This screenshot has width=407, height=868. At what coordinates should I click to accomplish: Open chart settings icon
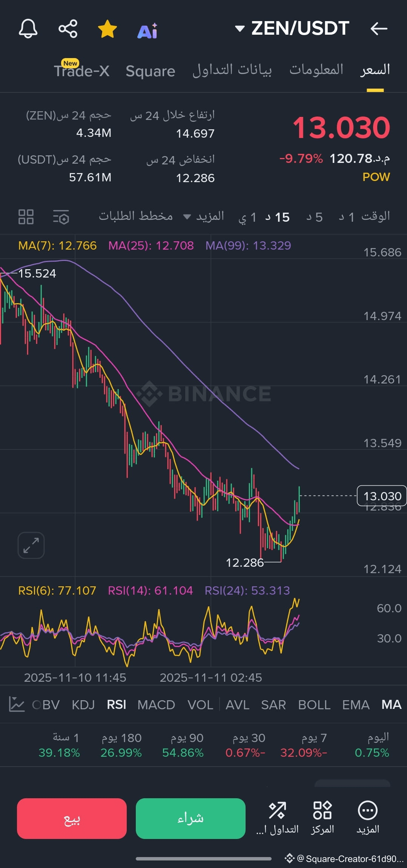(61, 217)
